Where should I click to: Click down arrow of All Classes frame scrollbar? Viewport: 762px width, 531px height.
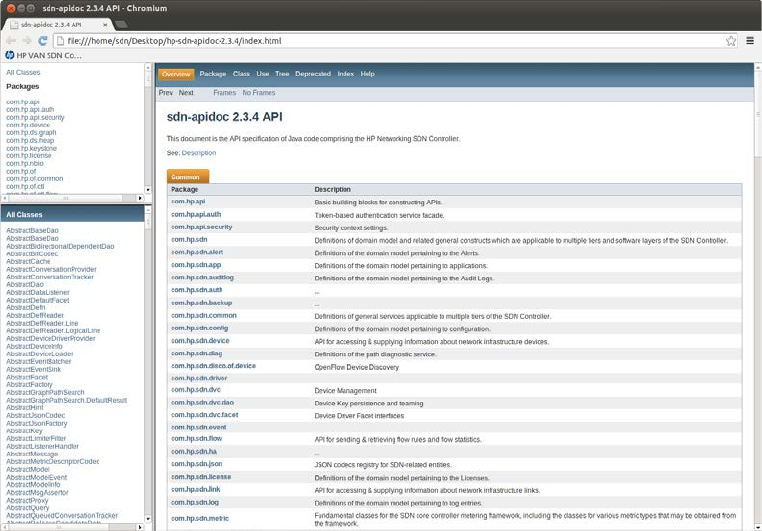pos(148,519)
